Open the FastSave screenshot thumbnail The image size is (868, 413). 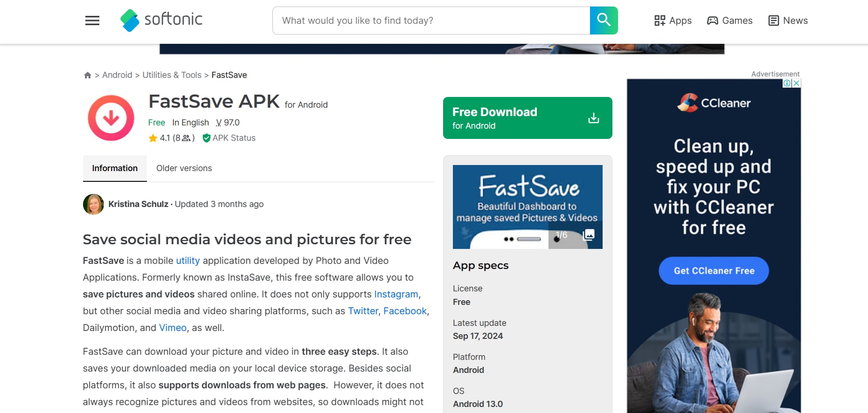tap(528, 207)
